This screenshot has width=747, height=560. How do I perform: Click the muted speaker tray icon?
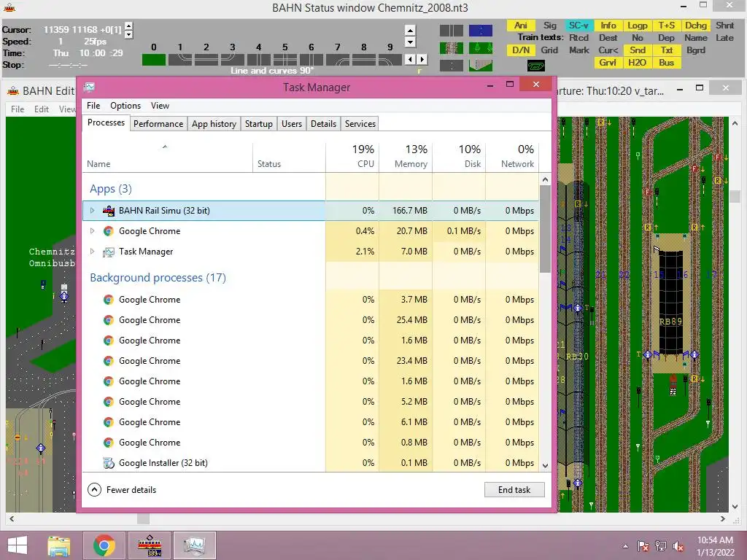point(678,546)
